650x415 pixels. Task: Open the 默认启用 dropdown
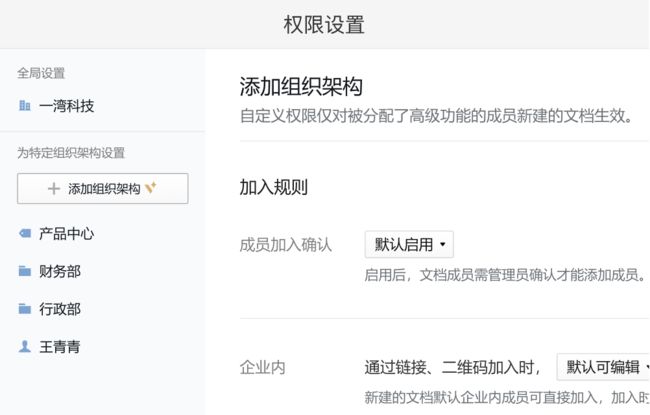(409, 245)
